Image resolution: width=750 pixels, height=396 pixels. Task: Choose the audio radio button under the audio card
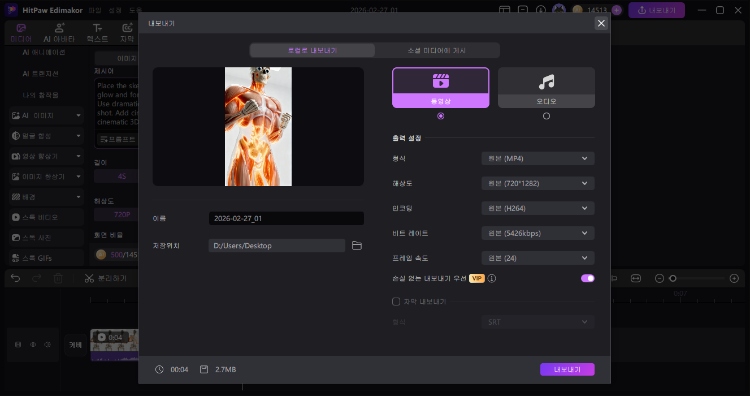point(546,116)
